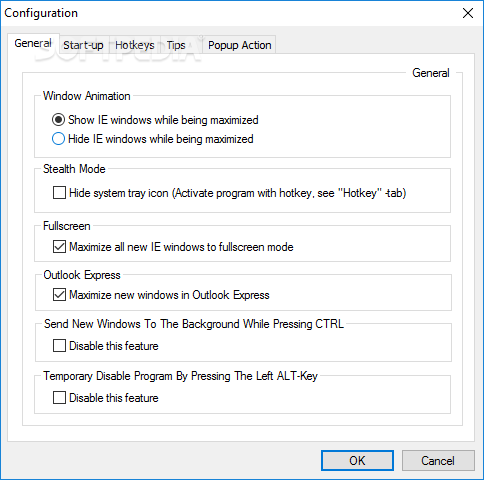The height and width of the screenshot is (480, 484).
Task: Click the Cancel button
Action: 438,461
